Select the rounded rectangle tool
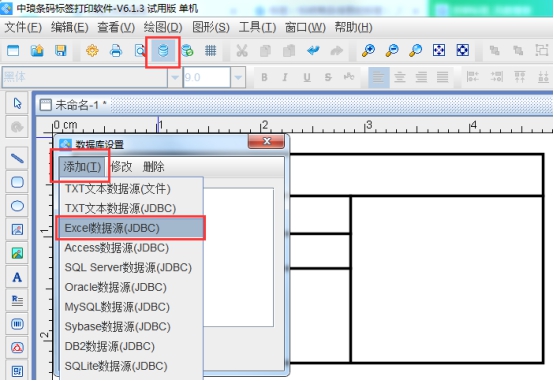Viewport: 554px width, 381px height. 17,182
